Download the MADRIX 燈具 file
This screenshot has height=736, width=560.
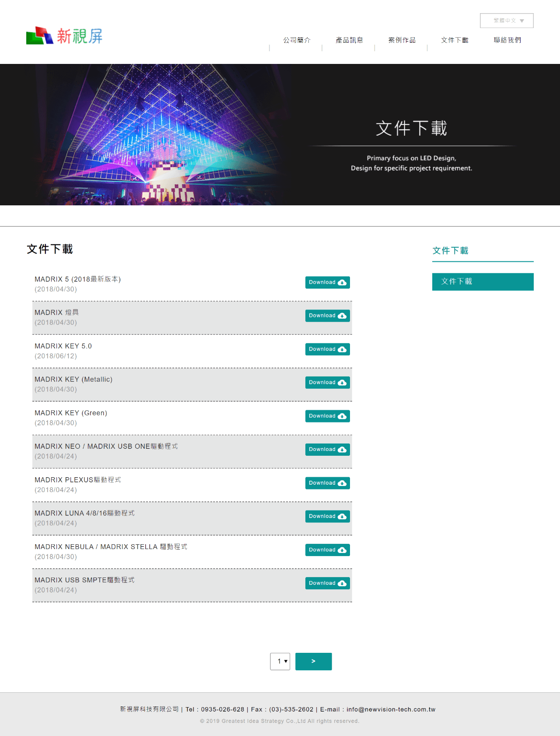[x=328, y=316]
